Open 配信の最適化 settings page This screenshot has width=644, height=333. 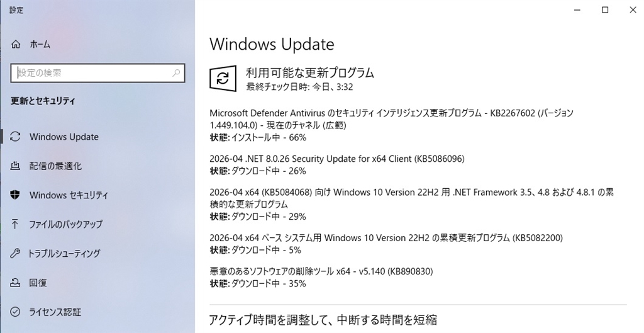point(55,166)
